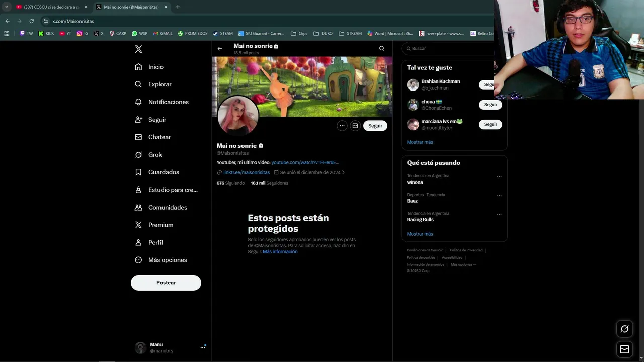The width and height of the screenshot is (644, 362).
Task: Open Chatear in the sidebar
Action: 153,137
